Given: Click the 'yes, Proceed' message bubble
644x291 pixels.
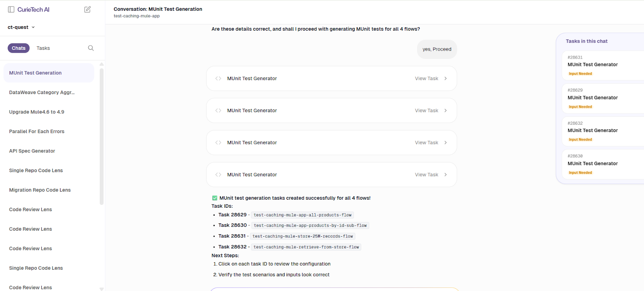Looking at the screenshot, I should (437, 50).
